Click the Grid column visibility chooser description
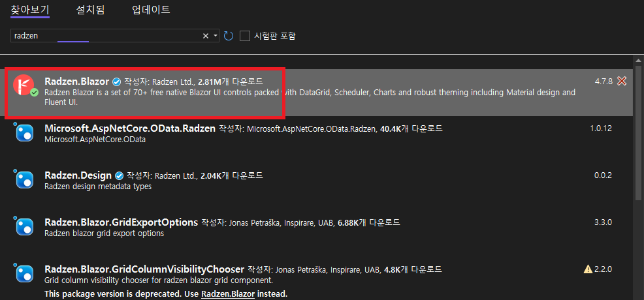The image size is (644, 300). point(159,280)
